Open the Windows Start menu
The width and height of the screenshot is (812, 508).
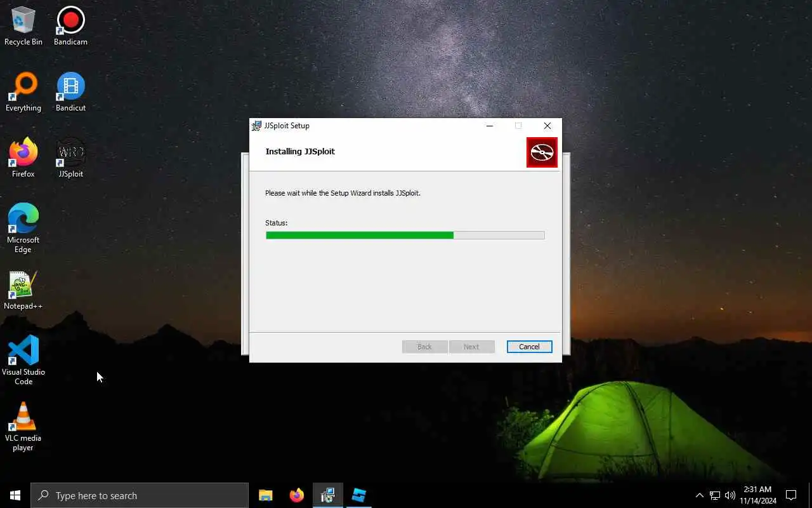pyautogui.click(x=15, y=495)
